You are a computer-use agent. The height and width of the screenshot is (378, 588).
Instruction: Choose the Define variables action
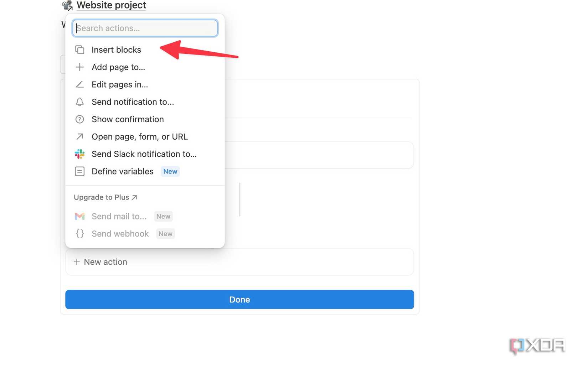[x=122, y=171]
